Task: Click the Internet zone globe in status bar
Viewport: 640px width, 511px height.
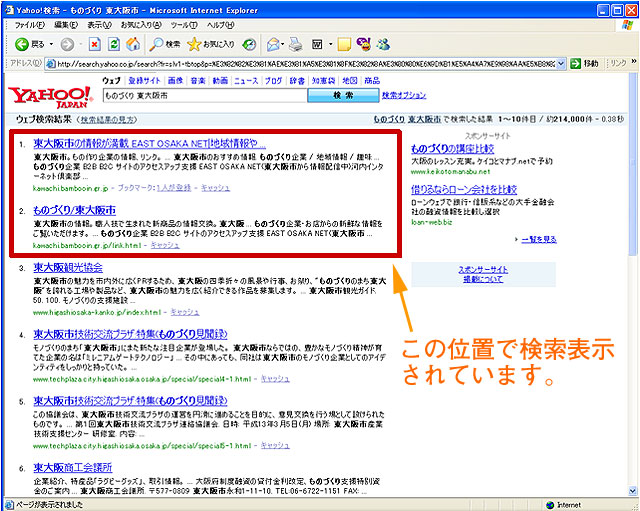Action: coord(550,505)
